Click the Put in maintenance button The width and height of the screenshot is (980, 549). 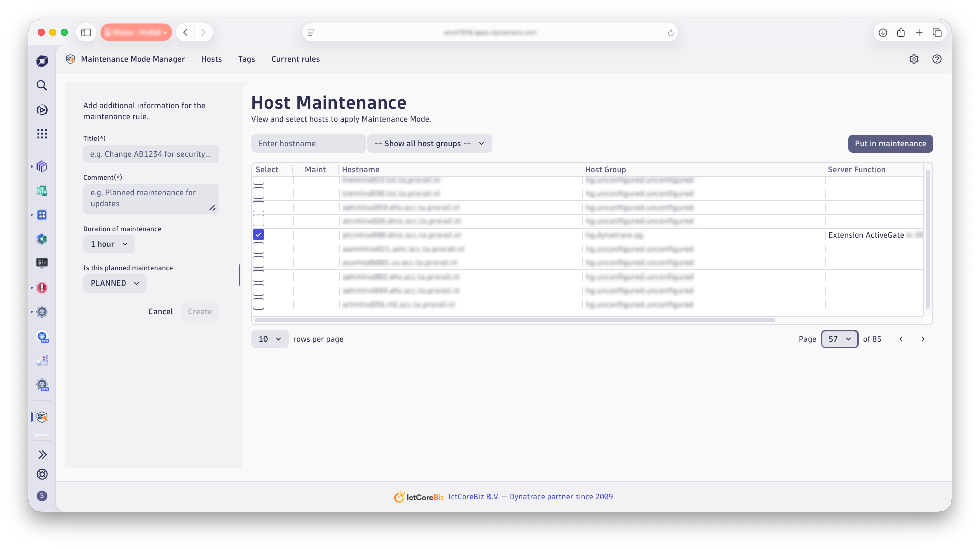click(890, 144)
